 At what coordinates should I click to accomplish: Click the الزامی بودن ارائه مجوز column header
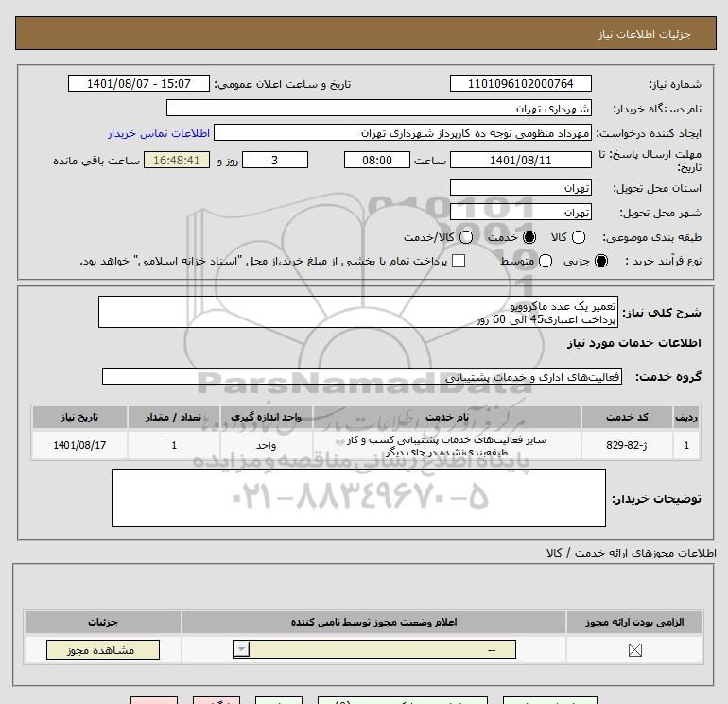coord(634,622)
